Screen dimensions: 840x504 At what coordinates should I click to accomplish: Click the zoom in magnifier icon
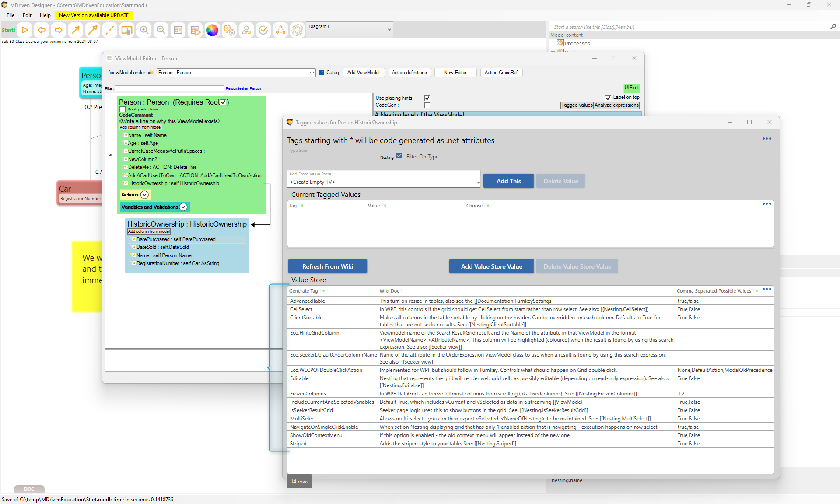click(144, 30)
